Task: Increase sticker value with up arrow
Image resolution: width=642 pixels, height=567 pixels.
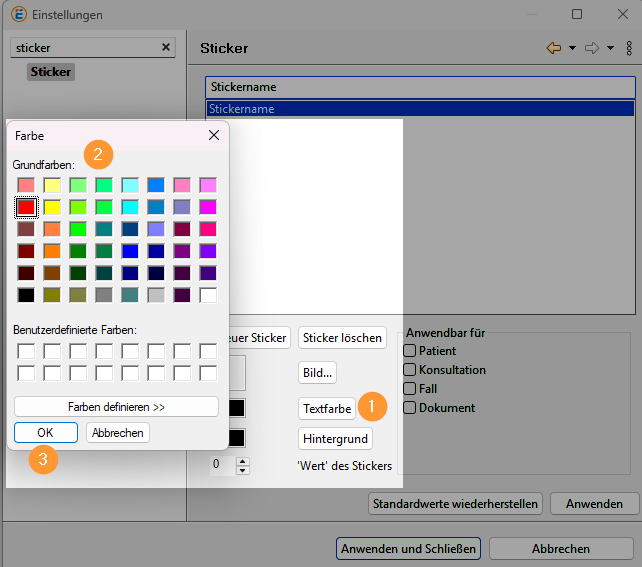Action: (242, 460)
